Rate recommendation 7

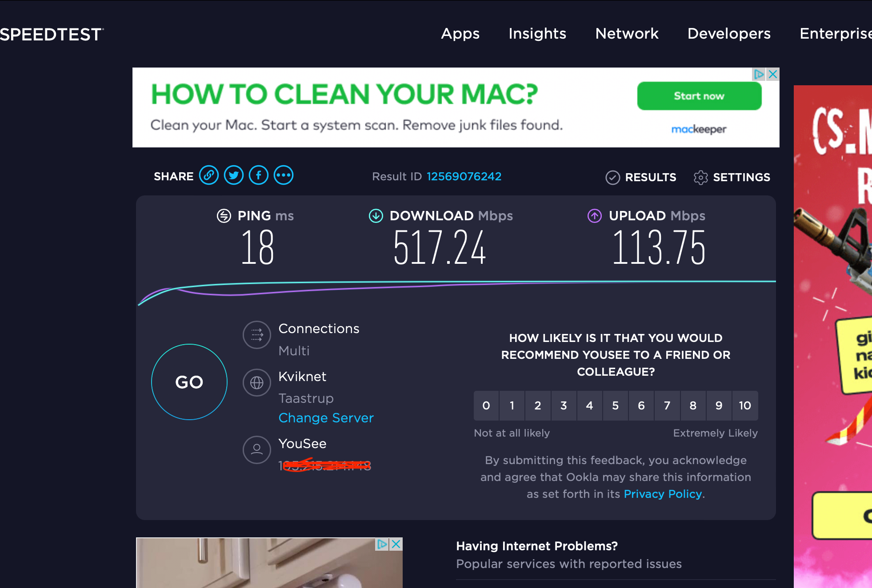pos(667,405)
